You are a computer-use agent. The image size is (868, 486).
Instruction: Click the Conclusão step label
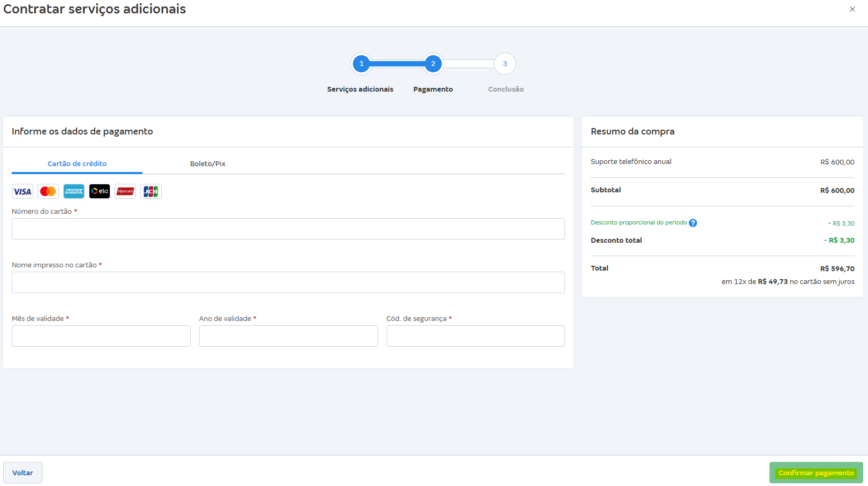coord(506,89)
